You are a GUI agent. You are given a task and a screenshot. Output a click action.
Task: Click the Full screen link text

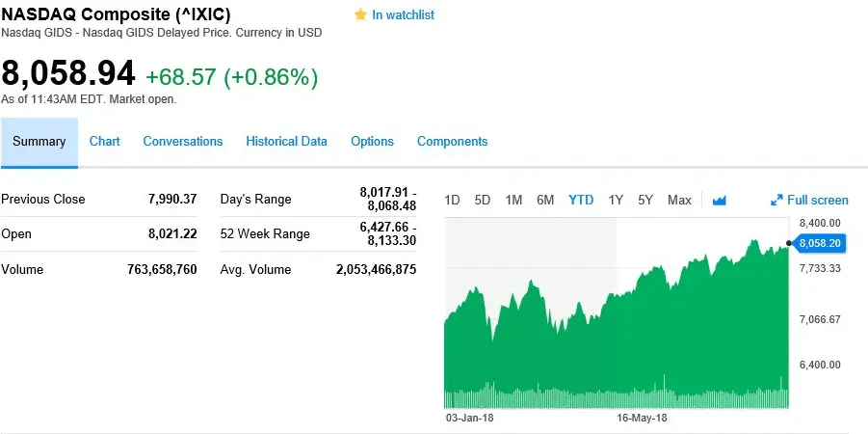coord(818,201)
